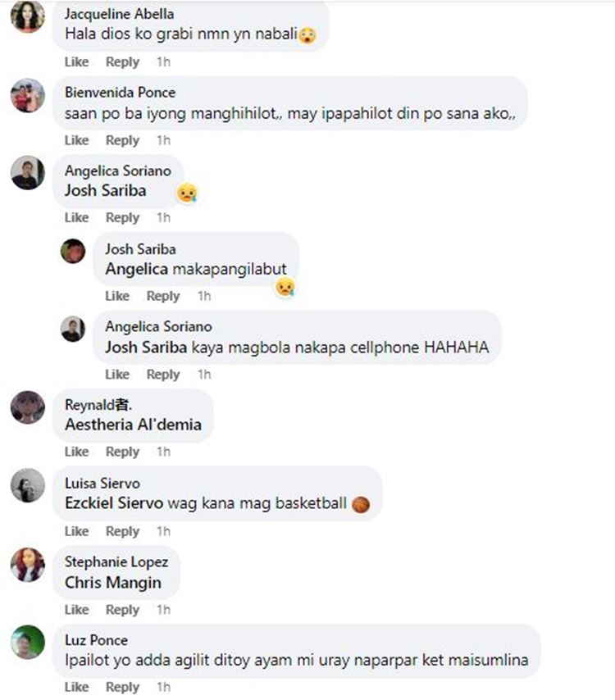Open Jacqueline Abella's profile picture
615x700 pixels.
pyautogui.click(x=28, y=16)
